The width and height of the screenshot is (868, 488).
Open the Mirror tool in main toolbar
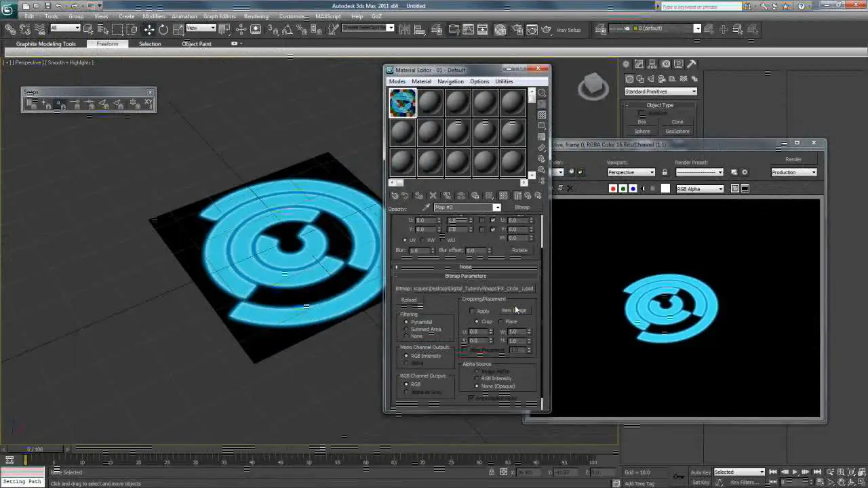pyautogui.click(x=405, y=29)
